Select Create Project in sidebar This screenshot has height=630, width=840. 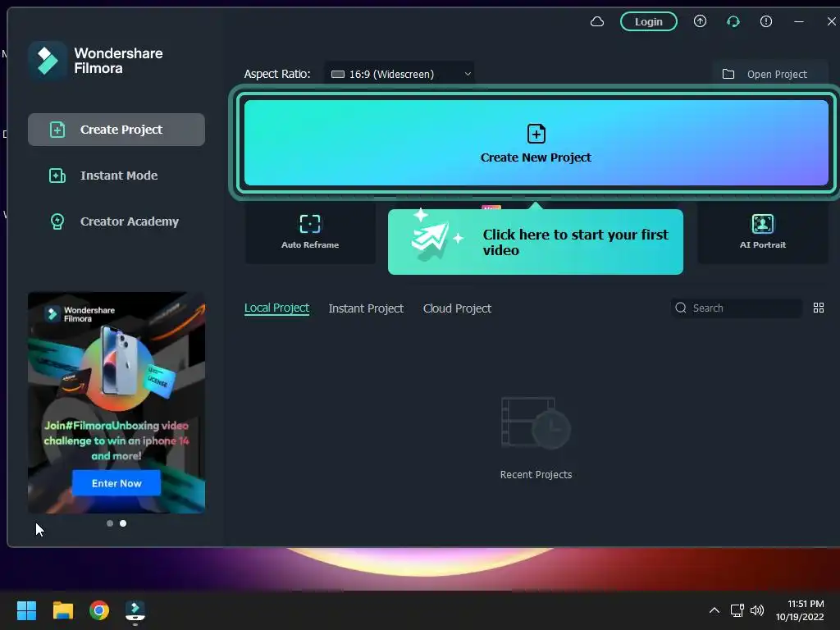point(116,129)
